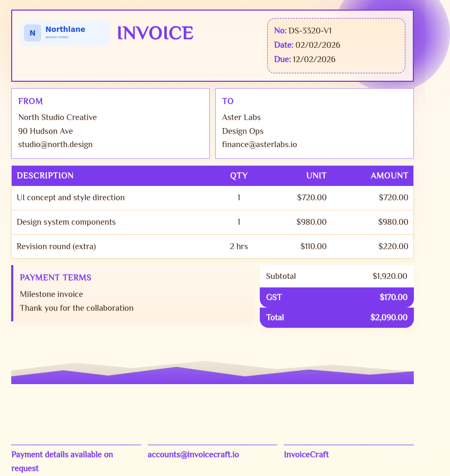Select North Studio Creative sender name

tap(57, 117)
